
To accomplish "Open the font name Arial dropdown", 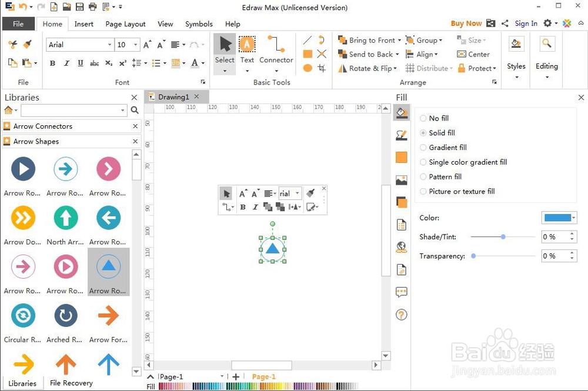I will 109,45.
